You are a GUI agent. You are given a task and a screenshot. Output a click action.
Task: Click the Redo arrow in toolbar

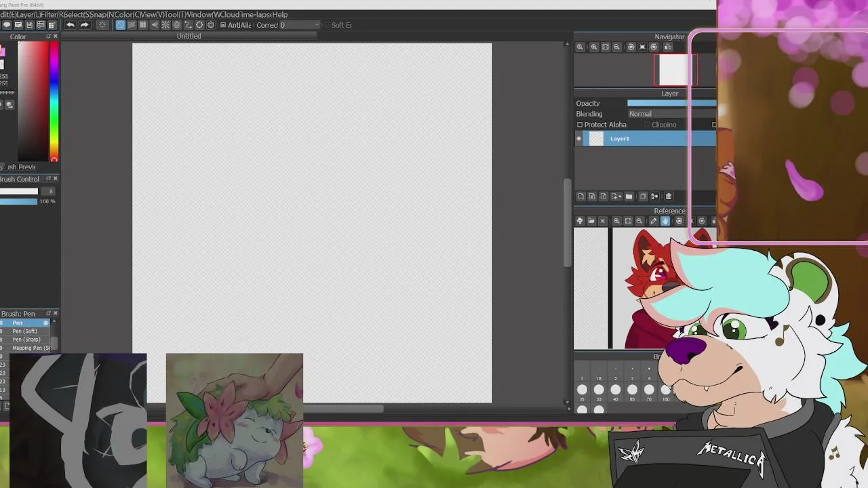pos(85,25)
